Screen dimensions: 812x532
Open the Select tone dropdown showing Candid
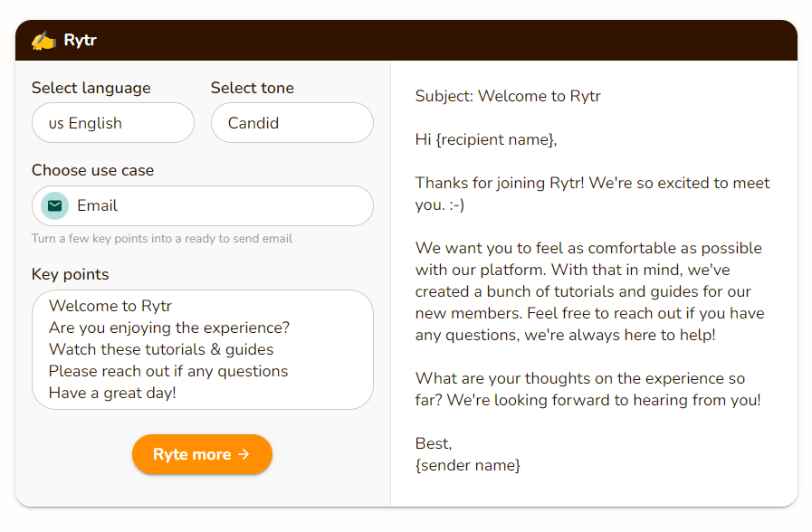point(291,122)
